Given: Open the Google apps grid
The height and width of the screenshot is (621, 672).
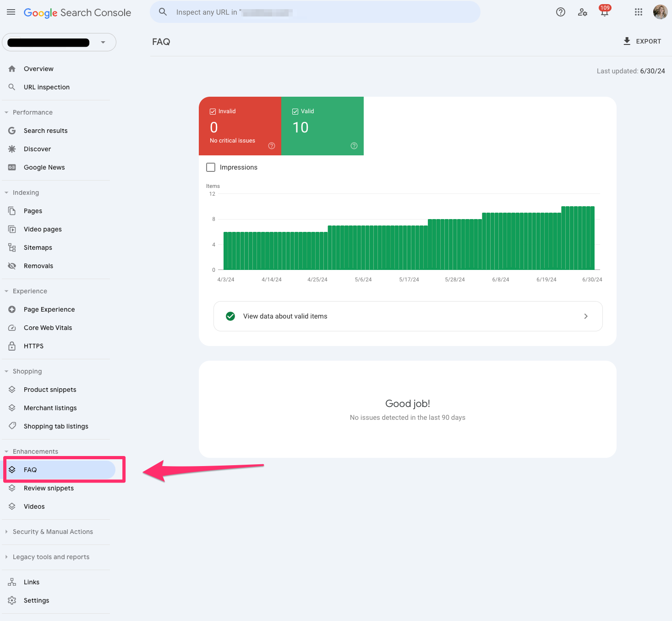Looking at the screenshot, I should [639, 12].
